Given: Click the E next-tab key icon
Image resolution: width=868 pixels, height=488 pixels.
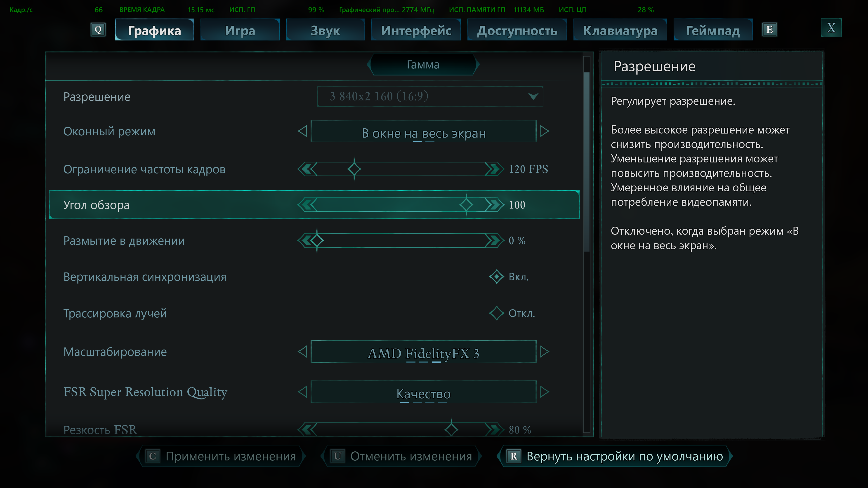Looking at the screenshot, I should [x=769, y=30].
